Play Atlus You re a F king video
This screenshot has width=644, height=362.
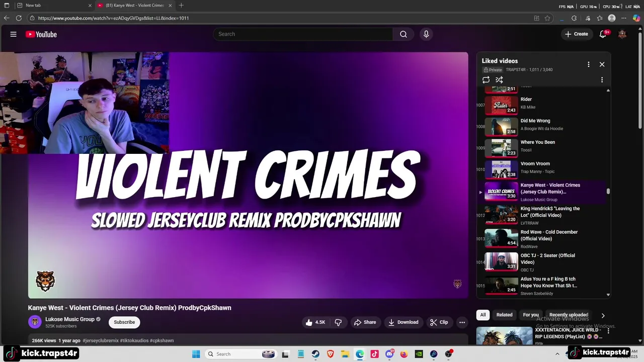[x=542, y=286]
